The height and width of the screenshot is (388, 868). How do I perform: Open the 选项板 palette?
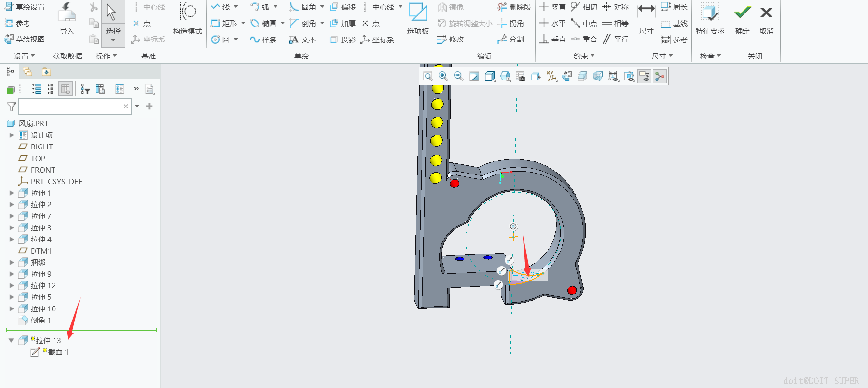point(417,19)
